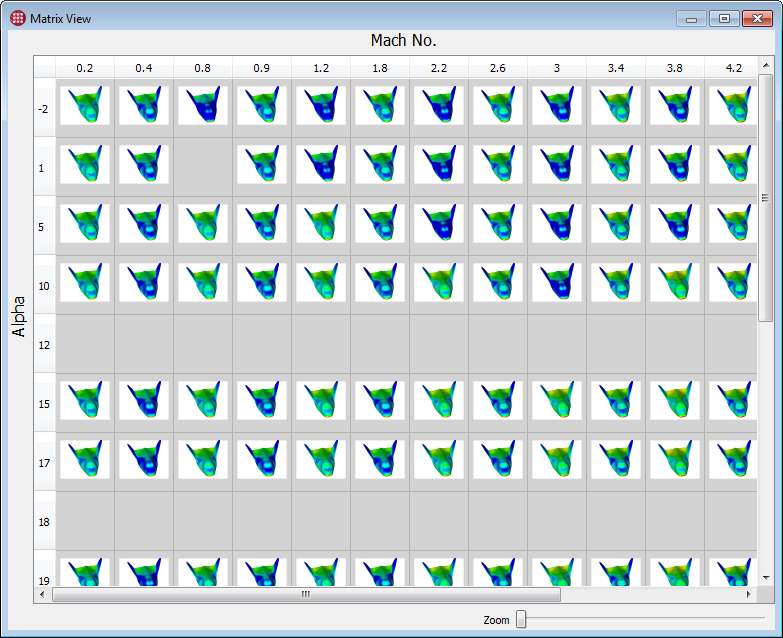Click the horizontal scrollbar thumb
The image size is (783, 638).
[306, 594]
